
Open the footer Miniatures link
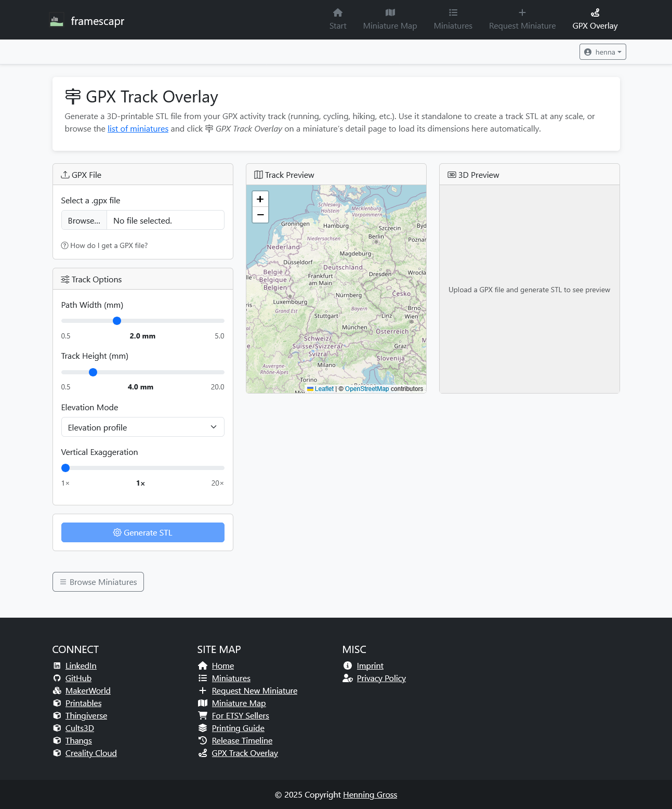(231, 678)
